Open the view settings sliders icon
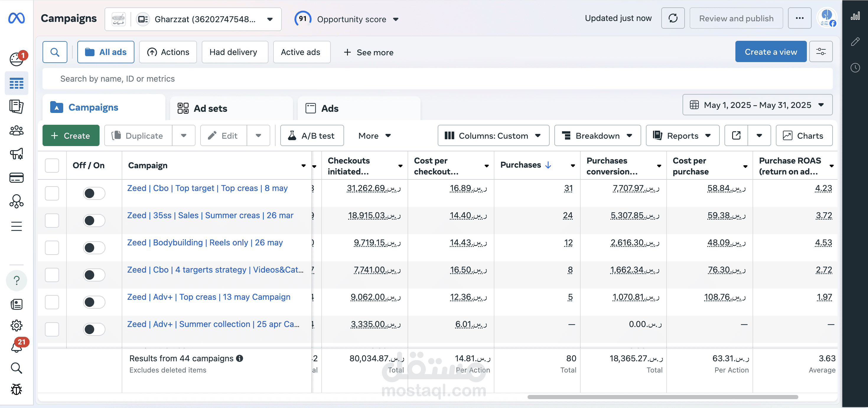The image size is (868, 408). (x=821, y=51)
